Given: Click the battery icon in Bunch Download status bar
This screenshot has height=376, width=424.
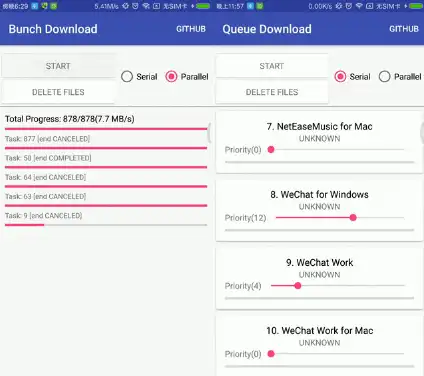Looking at the screenshot, I should click(203, 6).
